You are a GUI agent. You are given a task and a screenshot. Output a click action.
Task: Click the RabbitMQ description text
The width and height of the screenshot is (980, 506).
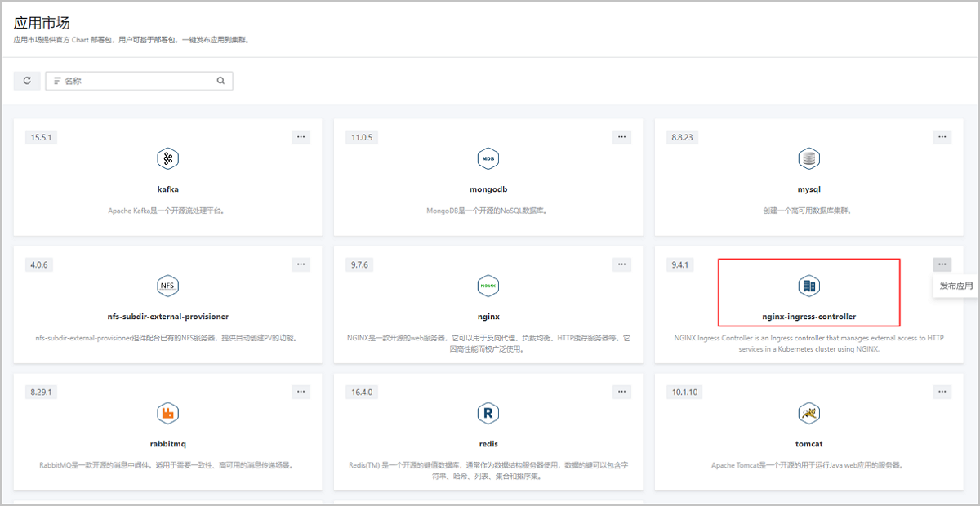pos(167,465)
